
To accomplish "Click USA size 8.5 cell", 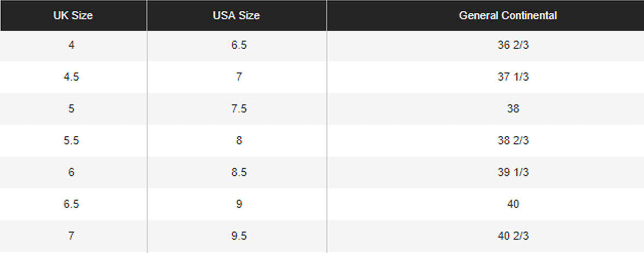I will 239,173.
